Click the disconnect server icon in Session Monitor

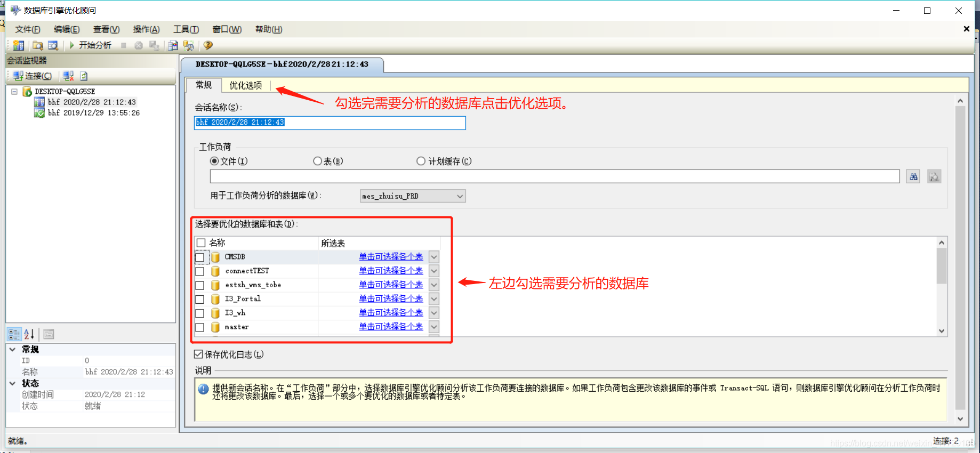(68, 76)
